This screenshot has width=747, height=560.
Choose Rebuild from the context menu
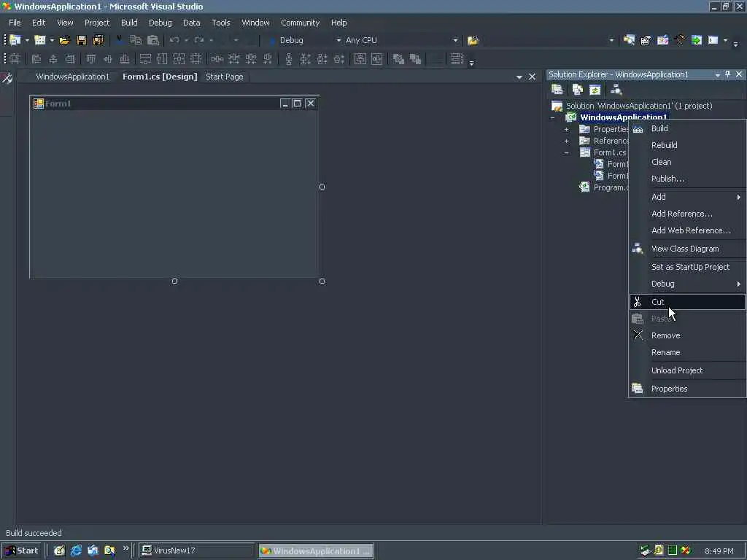click(x=687, y=145)
